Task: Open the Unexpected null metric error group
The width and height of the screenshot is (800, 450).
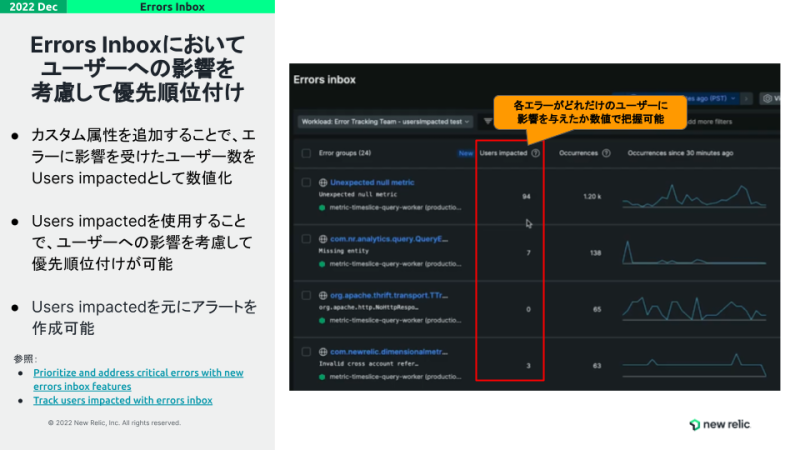Action: click(x=372, y=182)
